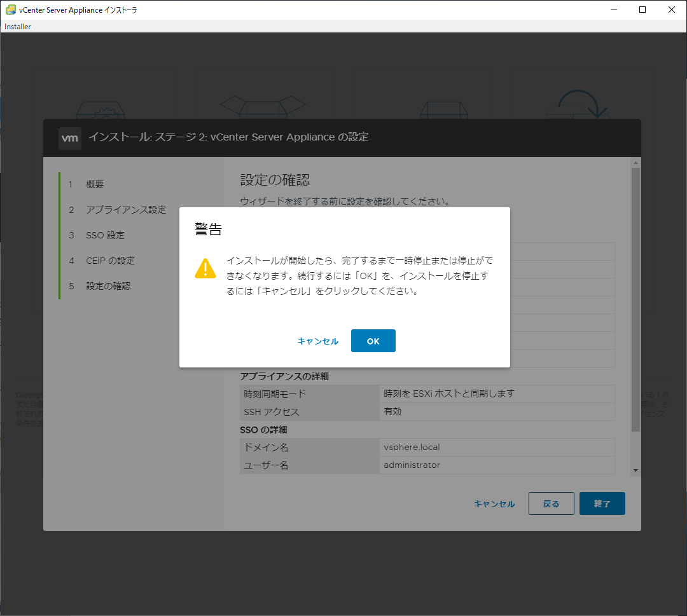Click the scrollbar up arrow in wizard

click(635, 163)
